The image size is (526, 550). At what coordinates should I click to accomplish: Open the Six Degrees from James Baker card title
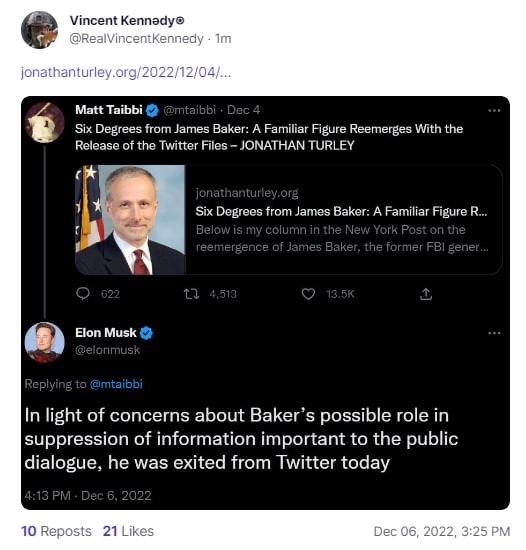[x=341, y=212]
